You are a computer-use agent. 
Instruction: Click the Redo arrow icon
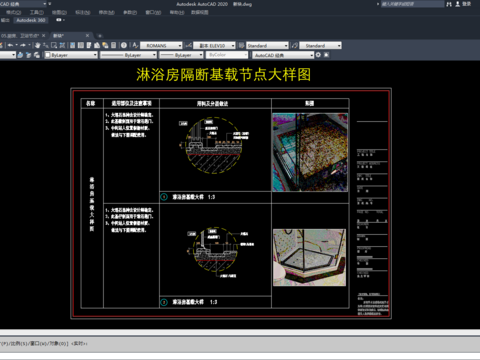(x=23, y=45)
